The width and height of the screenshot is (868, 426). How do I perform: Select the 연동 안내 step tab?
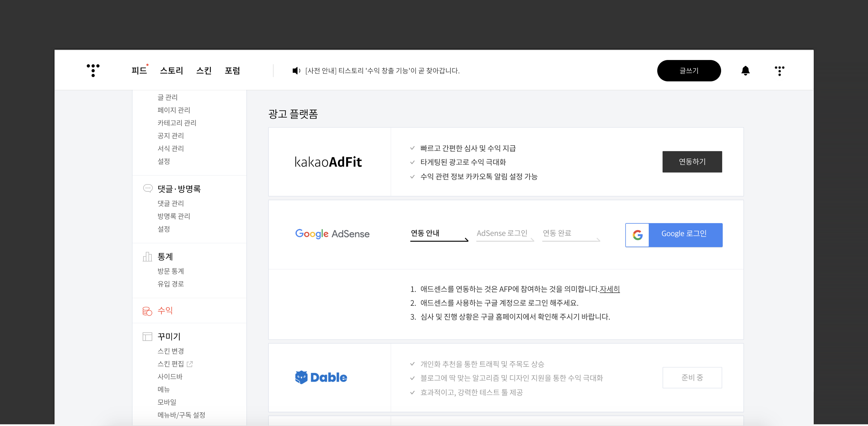click(x=425, y=233)
